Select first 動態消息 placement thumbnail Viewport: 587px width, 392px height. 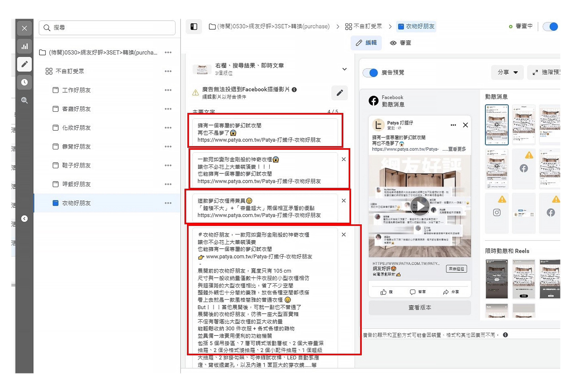[496, 125]
